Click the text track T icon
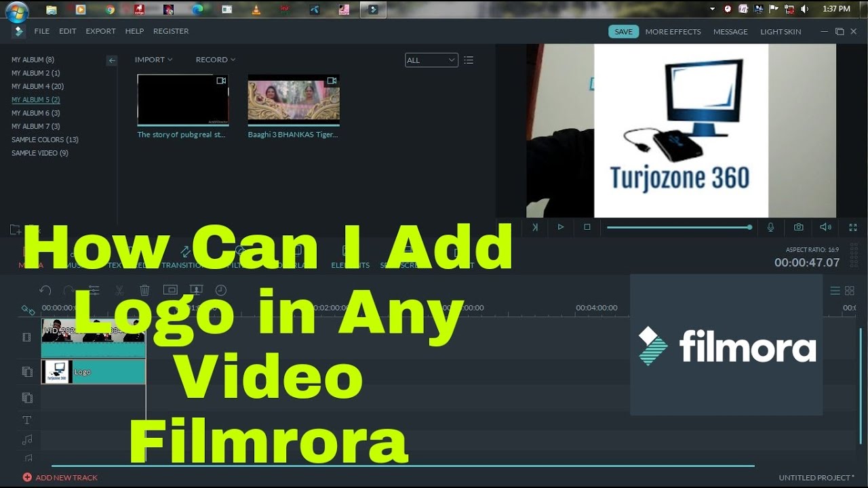This screenshot has height=488, width=868. pos(27,420)
